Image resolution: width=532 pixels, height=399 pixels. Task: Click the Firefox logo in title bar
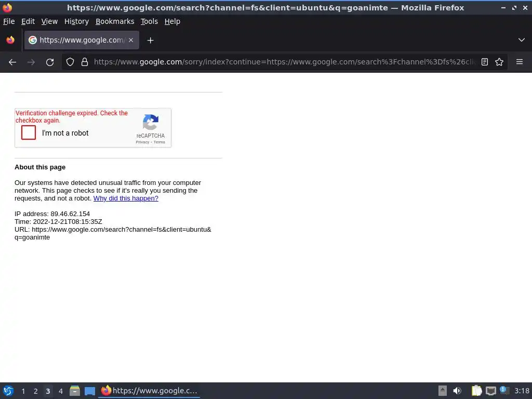pos(7,7)
